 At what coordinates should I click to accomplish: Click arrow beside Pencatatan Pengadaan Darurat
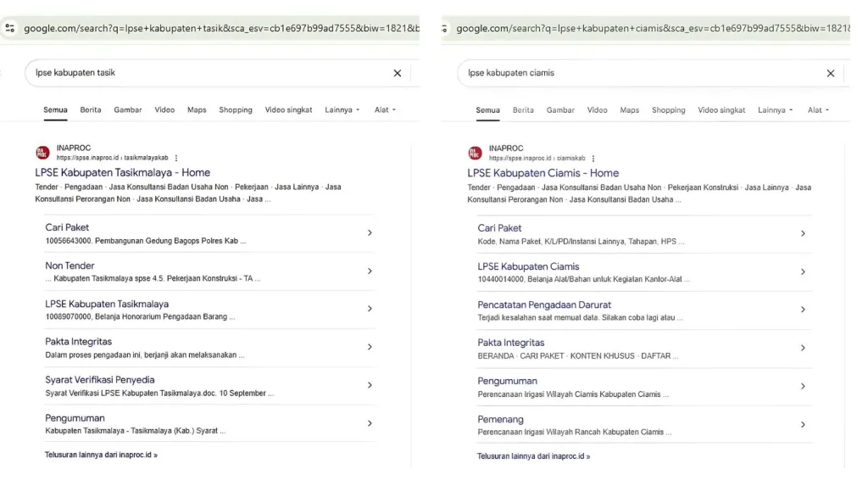coord(803,310)
